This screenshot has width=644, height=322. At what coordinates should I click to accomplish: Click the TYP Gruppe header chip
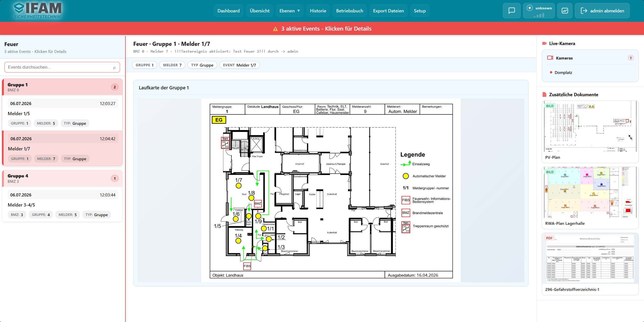click(202, 65)
